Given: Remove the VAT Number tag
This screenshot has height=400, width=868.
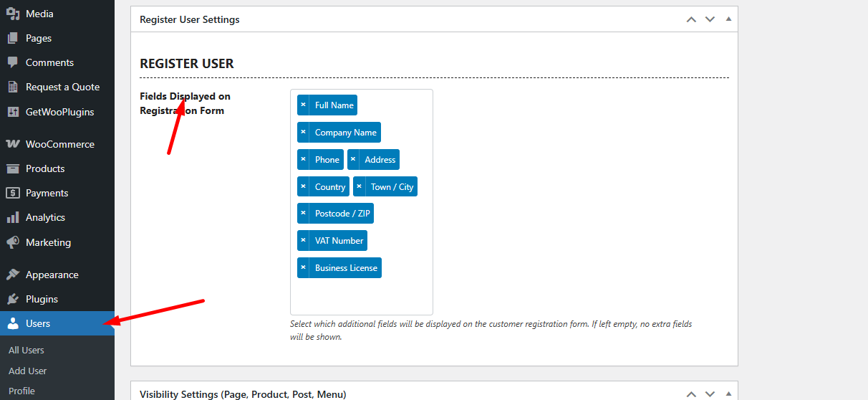Looking at the screenshot, I should [x=304, y=241].
